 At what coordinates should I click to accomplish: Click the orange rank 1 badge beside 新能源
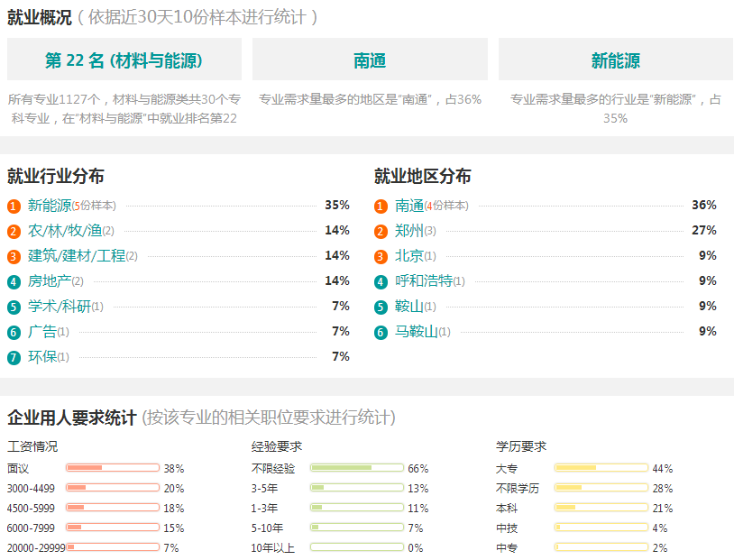pyautogui.click(x=14, y=206)
